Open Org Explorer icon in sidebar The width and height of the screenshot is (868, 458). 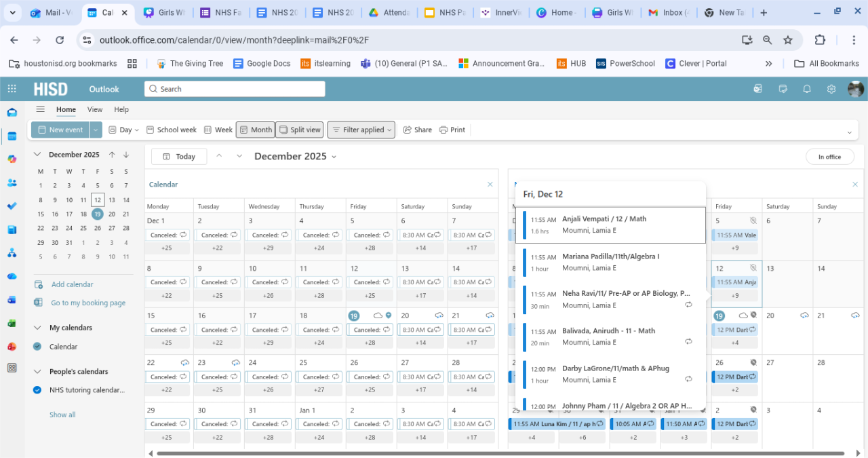[x=12, y=253]
